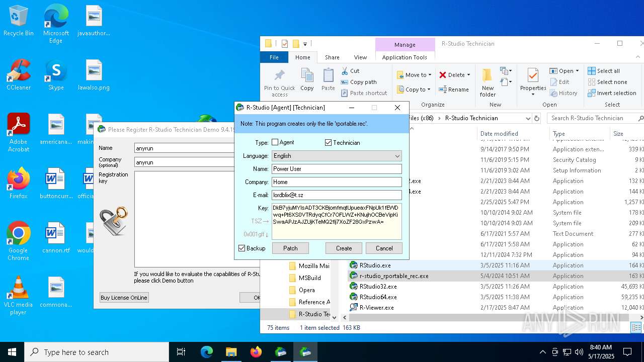Image resolution: width=644 pixels, height=362 pixels.
Task: Open the File menu in Explorer
Action: coord(274,57)
